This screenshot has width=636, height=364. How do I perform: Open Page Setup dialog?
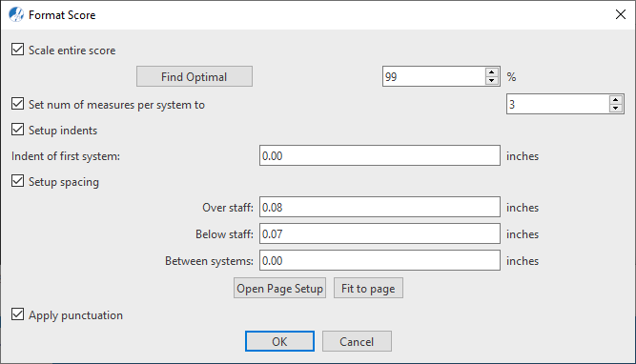point(280,288)
